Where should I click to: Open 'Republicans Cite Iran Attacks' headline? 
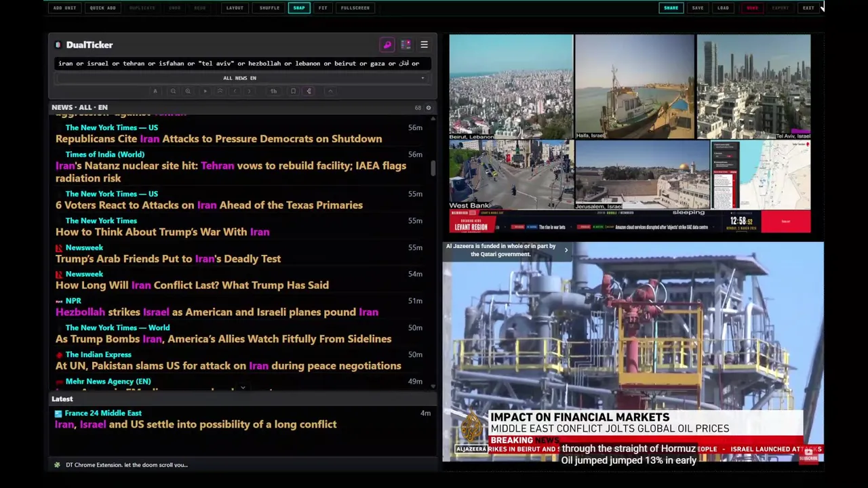tap(218, 139)
